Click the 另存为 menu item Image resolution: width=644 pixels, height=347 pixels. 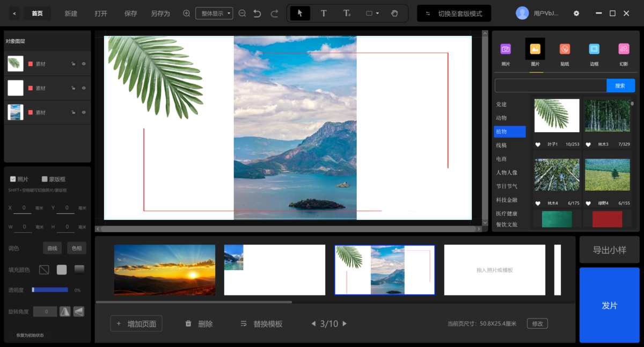click(x=160, y=13)
